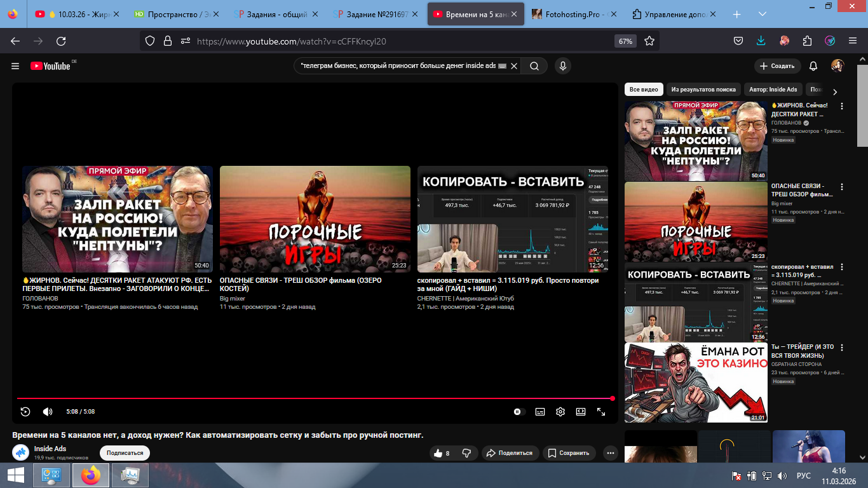The width and height of the screenshot is (868, 488).
Task: Expand the Firefox list all tabs arrow
Action: coord(763,14)
